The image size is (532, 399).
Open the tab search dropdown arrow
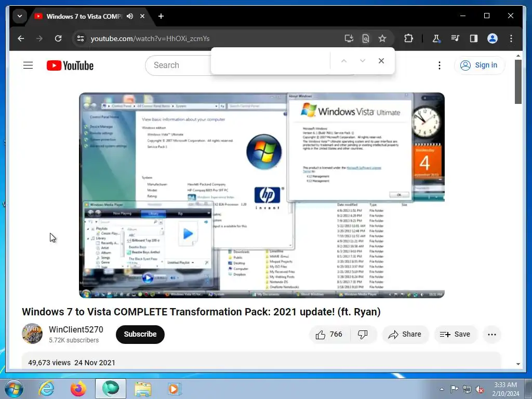(x=20, y=16)
